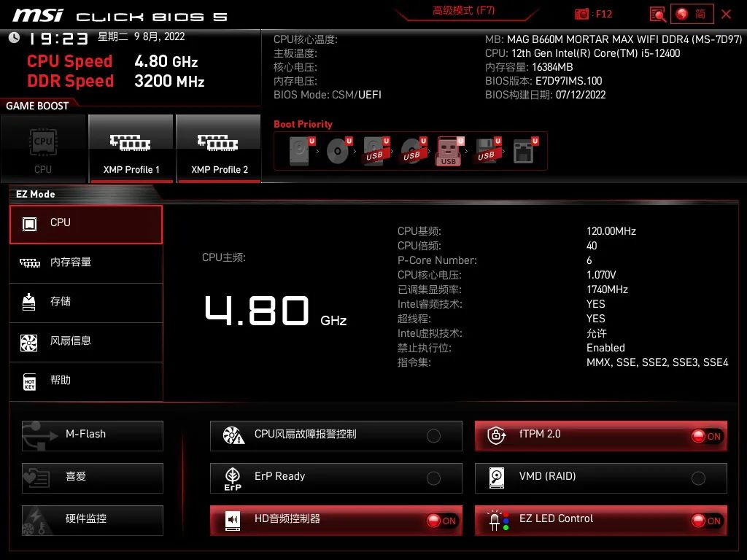Enable XMP Profile 2
This screenshot has width=747, height=560.
point(219,149)
